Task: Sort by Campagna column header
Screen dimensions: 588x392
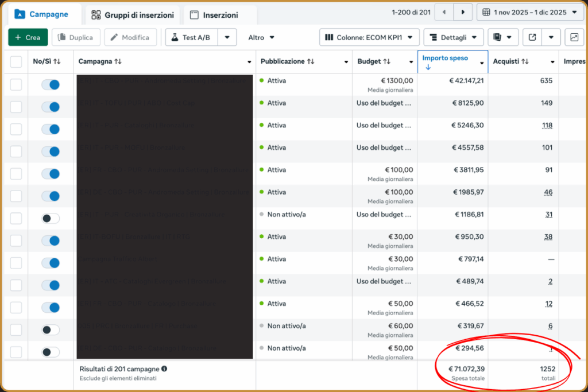Action: (100, 61)
